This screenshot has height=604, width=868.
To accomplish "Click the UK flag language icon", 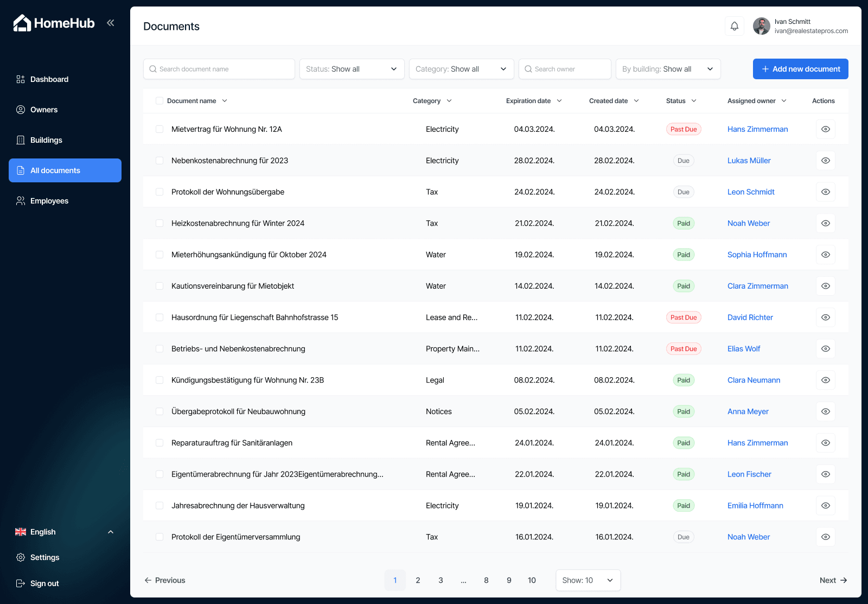I will coord(21,532).
